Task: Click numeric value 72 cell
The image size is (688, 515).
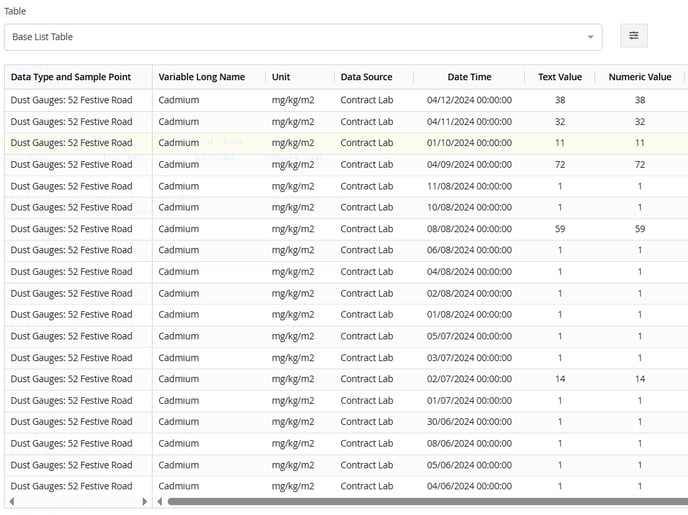Action: [x=640, y=164]
